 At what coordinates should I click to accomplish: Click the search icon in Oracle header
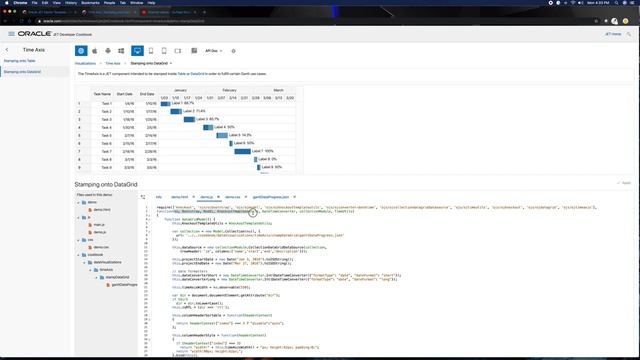[629, 34]
